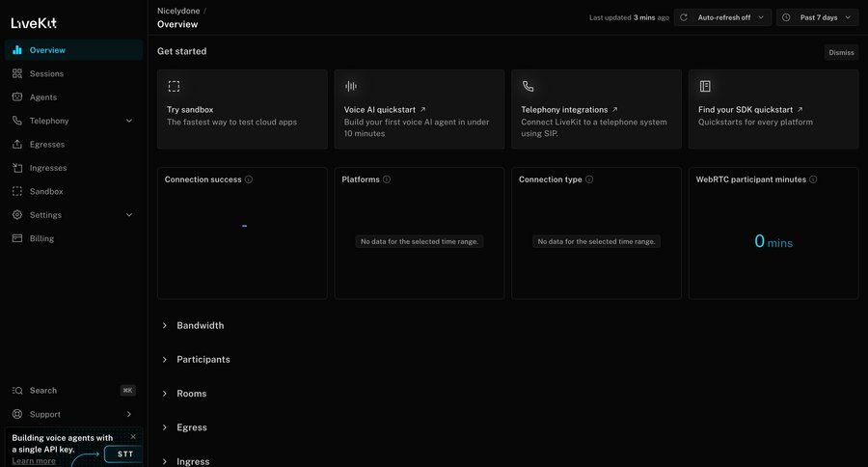Open the Agents page

73,96
